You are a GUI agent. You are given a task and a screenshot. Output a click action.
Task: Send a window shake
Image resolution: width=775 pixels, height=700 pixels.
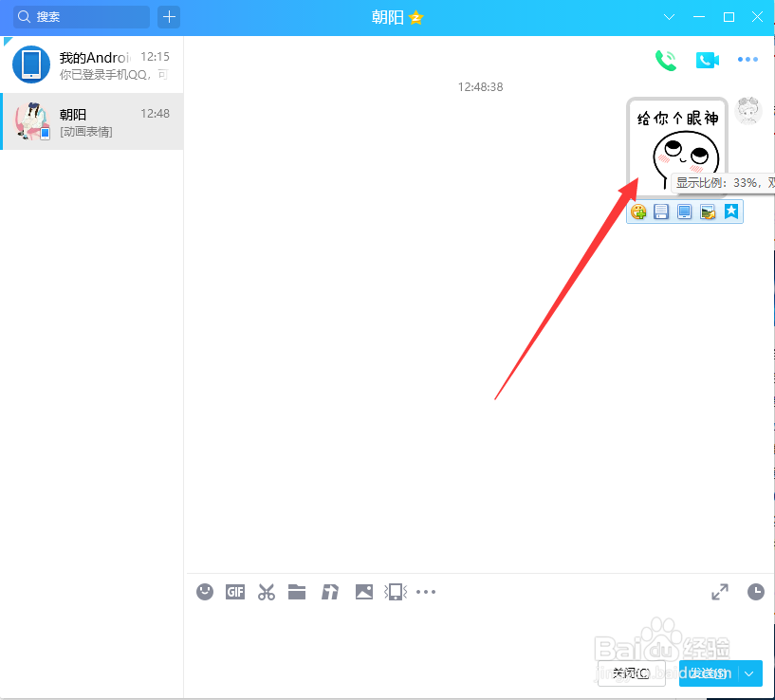[396, 592]
